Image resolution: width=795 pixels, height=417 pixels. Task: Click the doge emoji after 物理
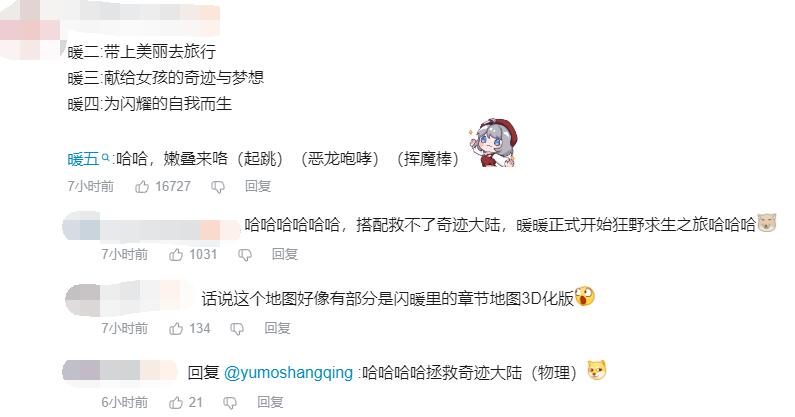tap(597, 371)
